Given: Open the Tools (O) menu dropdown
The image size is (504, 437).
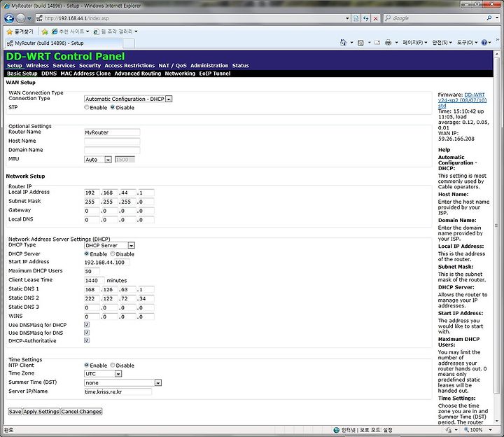Looking at the screenshot, I should (468, 43).
